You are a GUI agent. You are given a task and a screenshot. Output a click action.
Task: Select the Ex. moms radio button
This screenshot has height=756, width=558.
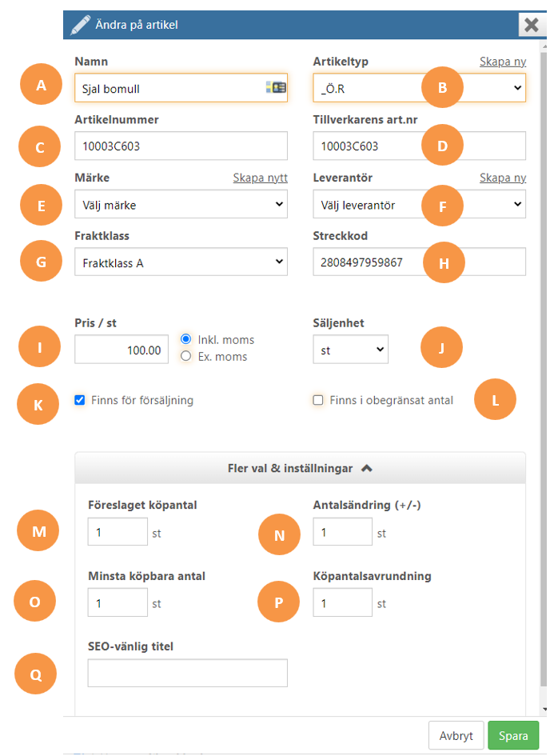point(185,356)
